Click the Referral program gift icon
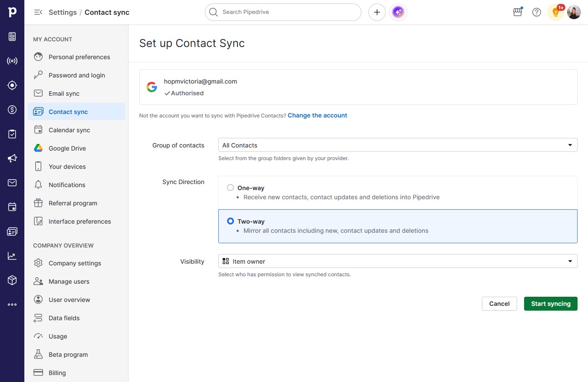Viewport: 588px width, 382px height. [x=38, y=203]
